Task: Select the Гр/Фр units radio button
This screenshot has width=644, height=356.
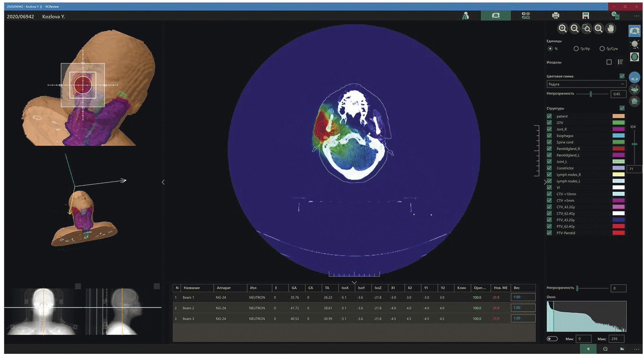Action: coord(576,49)
